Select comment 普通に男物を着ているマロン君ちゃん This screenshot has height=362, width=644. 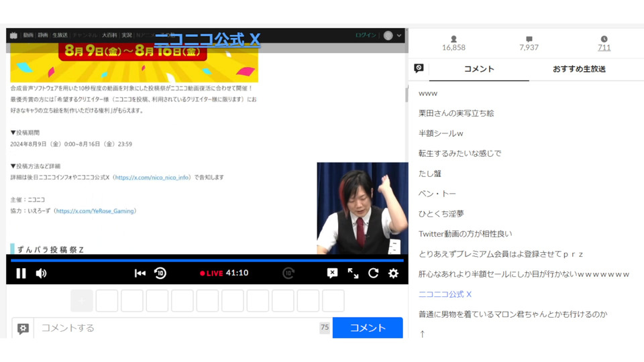513,314
